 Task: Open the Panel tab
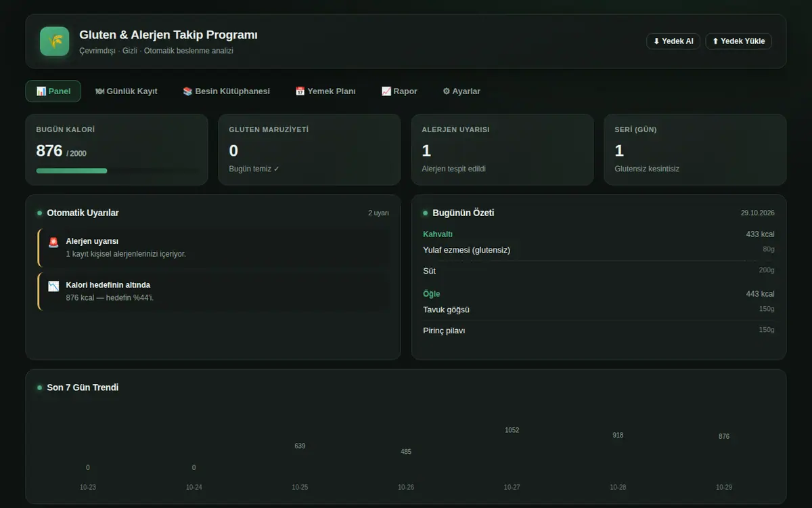coord(53,91)
